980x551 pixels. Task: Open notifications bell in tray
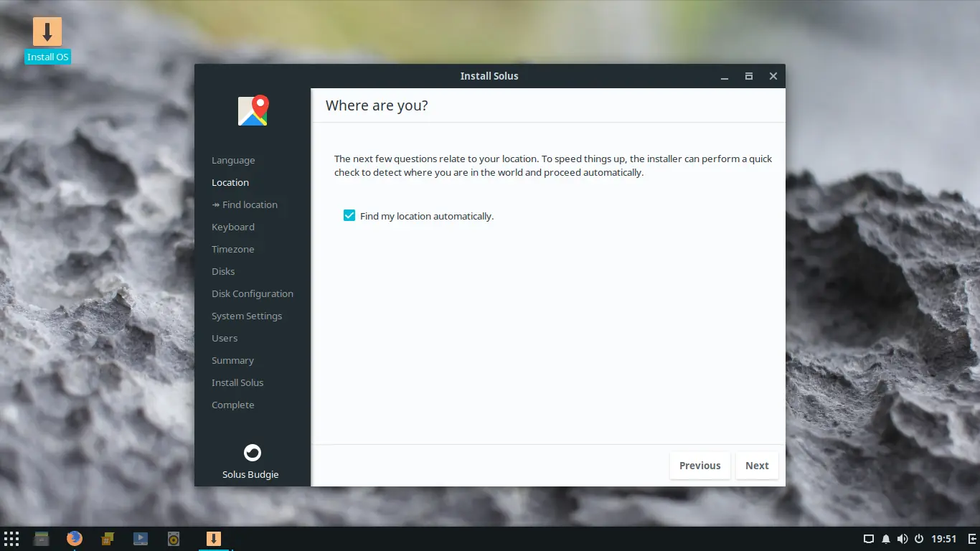click(886, 539)
